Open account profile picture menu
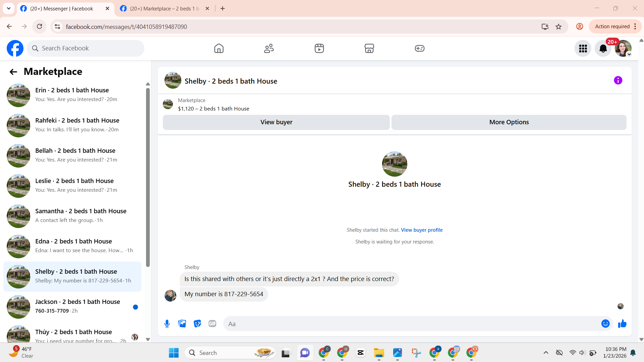Screen dimensions: 644x362 623,48
